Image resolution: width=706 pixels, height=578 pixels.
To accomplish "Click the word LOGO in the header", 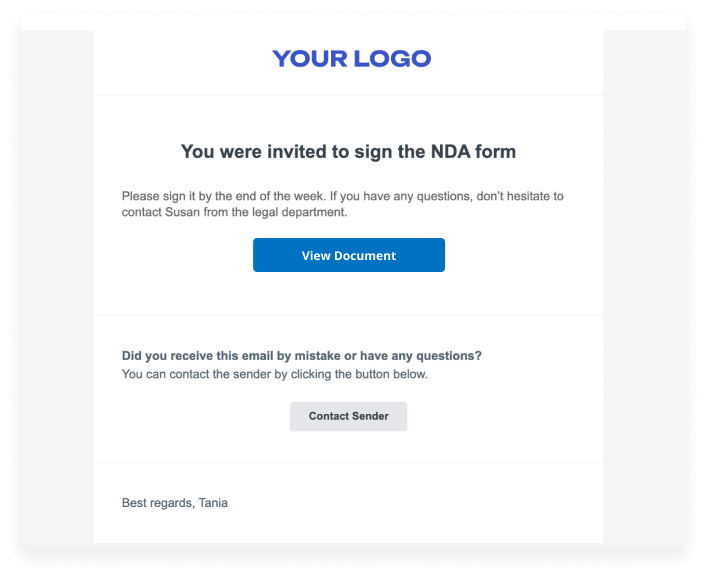I will 390,59.
